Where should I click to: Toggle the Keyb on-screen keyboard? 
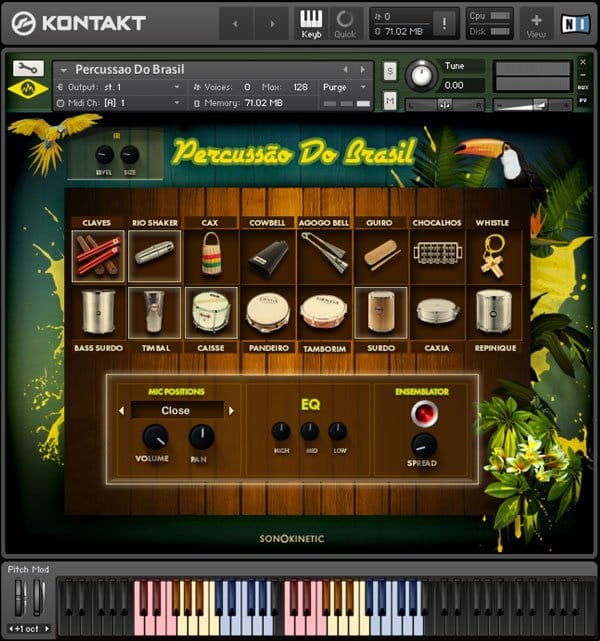pyautogui.click(x=311, y=24)
